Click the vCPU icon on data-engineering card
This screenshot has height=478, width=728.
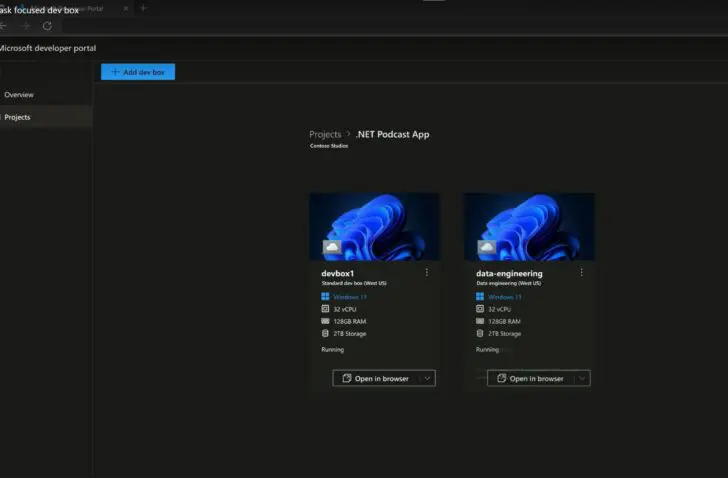[x=480, y=309]
